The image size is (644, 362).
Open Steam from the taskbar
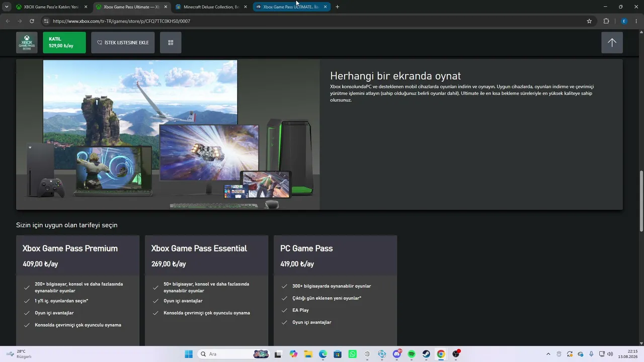tap(426, 354)
